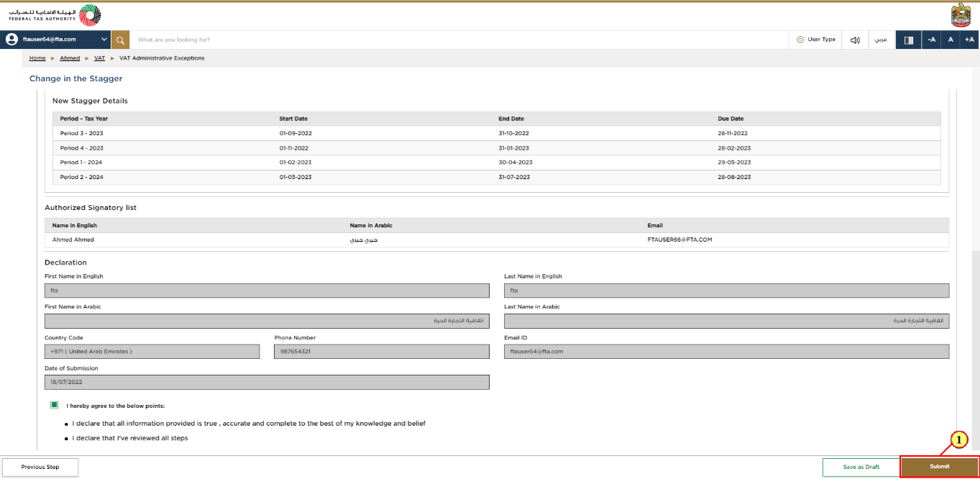The image size is (980, 479).
Task: Click the Name in Arabic column header
Action: (371, 225)
